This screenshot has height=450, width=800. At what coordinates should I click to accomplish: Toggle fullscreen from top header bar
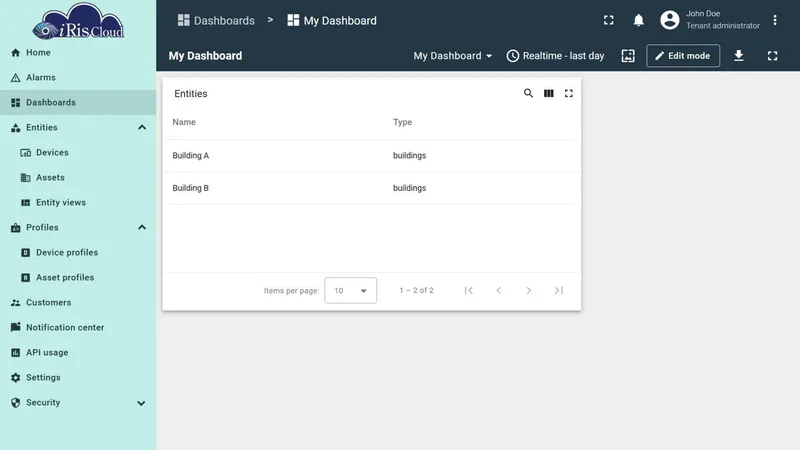609,20
